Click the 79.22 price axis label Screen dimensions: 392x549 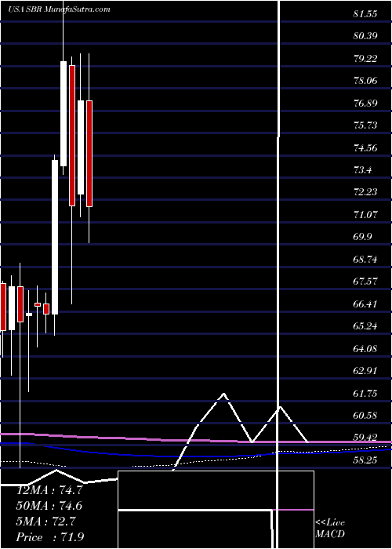click(x=365, y=59)
